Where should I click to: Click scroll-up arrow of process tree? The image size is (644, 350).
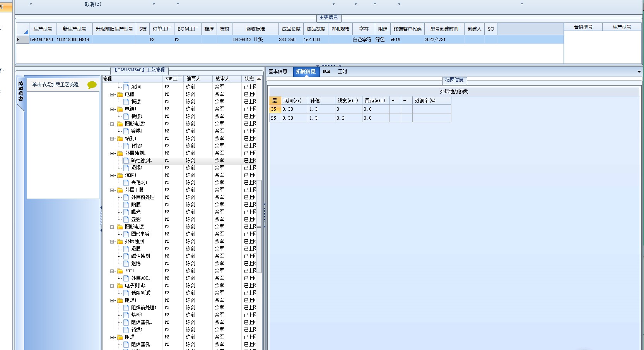pyautogui.click(x=259, y=79)
